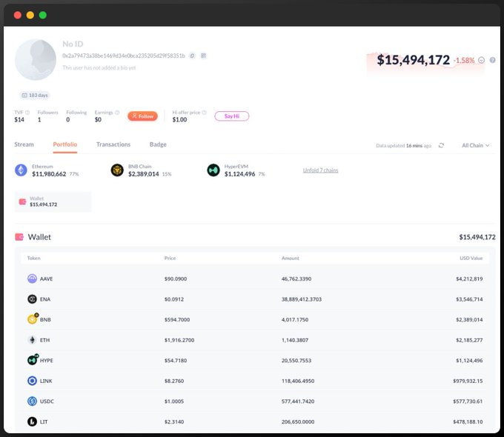Click LIT price $2.3140
Image resolution: width=504 pixels, height=437 pixels.
point(174,421)
